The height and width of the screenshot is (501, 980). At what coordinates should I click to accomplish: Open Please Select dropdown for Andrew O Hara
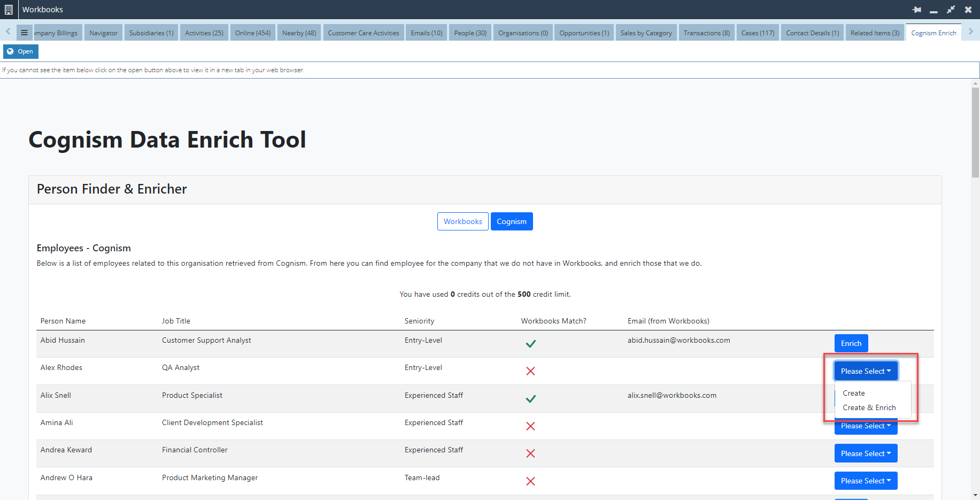click(x=865, y=481)
